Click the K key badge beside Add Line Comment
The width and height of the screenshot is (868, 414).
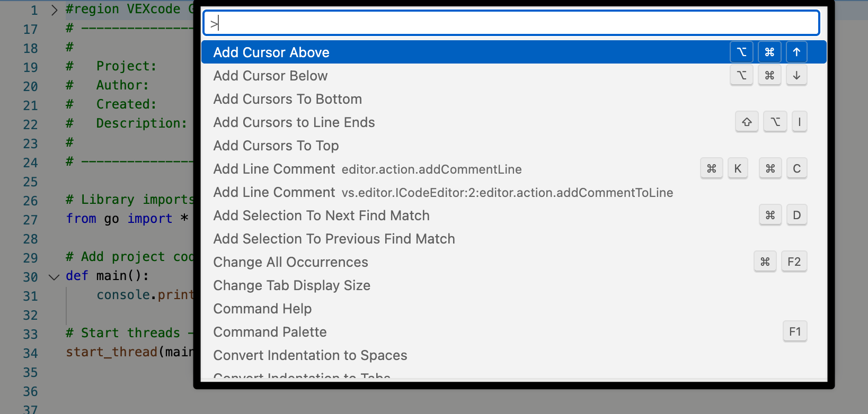click(738, 168)
